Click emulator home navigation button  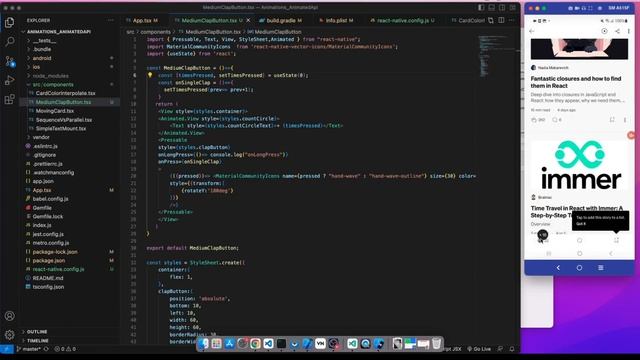tap(579, 268)
